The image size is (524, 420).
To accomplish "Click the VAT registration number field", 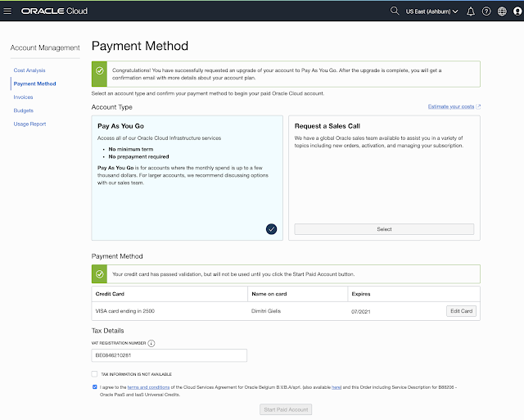I will pos(169,355).
